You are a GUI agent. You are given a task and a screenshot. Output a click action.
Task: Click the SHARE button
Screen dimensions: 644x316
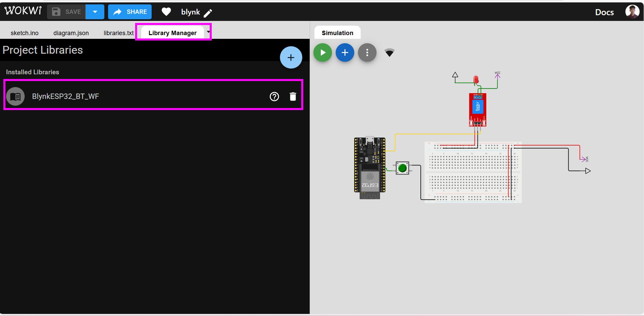tap(130, 12)
